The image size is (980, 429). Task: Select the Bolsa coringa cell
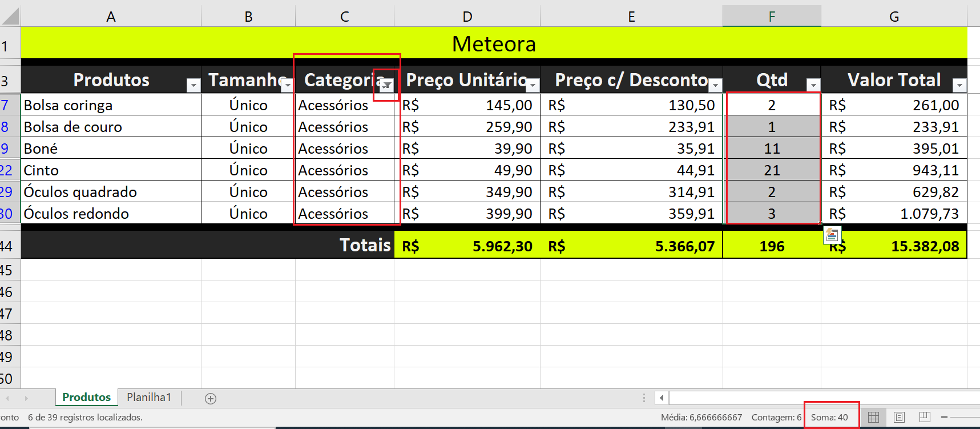click(111, 105)
